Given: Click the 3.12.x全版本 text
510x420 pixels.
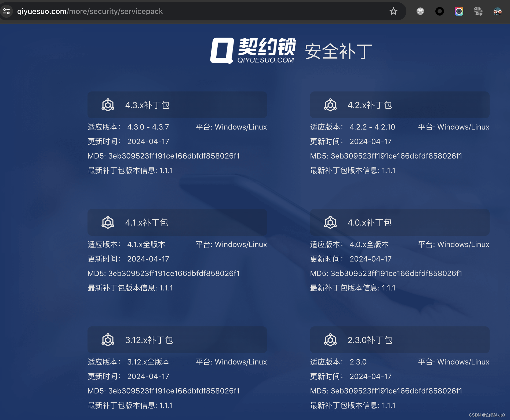Looking at the screenshot, I should click(x=148, y=362).
